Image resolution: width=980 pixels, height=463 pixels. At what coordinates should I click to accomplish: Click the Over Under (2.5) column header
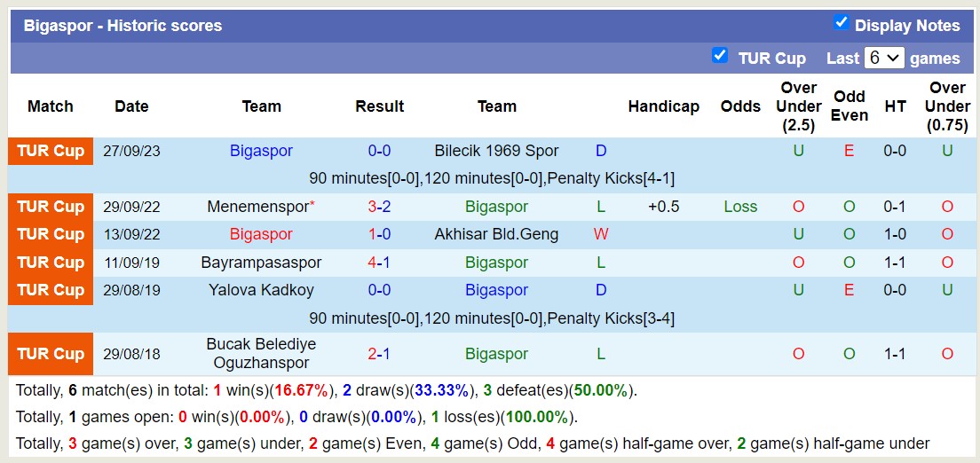799,106
